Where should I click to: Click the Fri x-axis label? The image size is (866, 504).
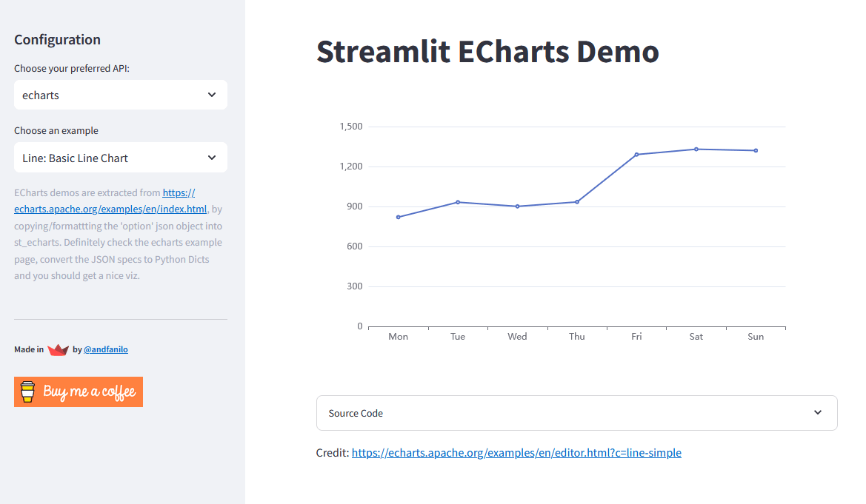637,337
